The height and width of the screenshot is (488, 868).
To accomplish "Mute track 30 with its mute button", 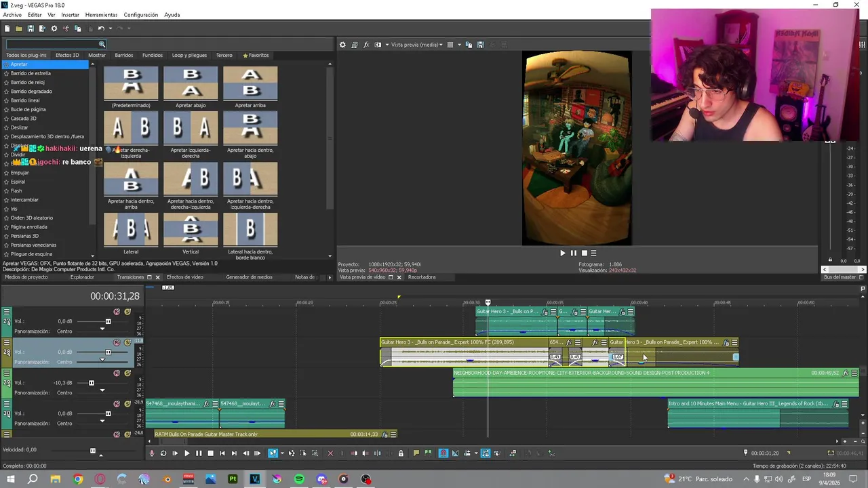I will pyautogui.click(x=117, y=404).
